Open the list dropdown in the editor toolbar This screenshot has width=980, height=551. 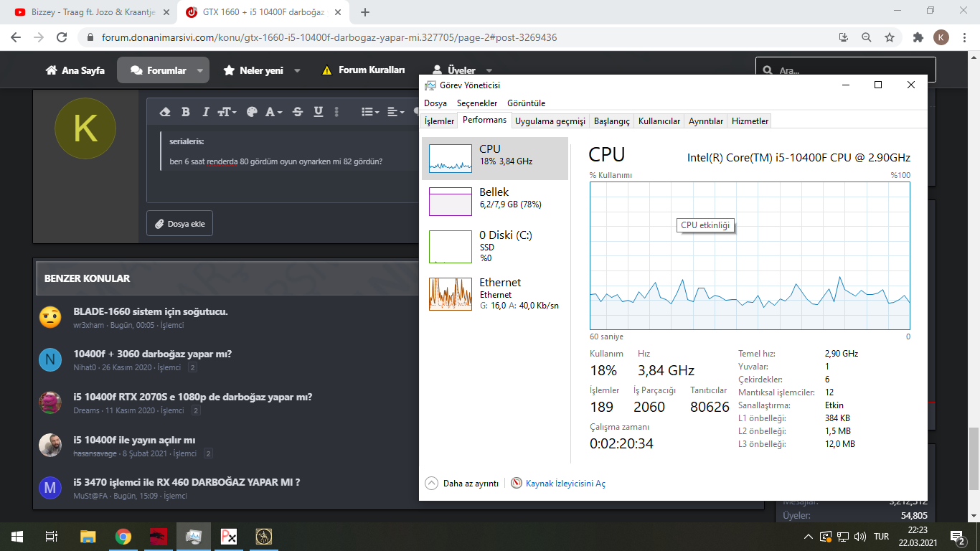point(369,112)
